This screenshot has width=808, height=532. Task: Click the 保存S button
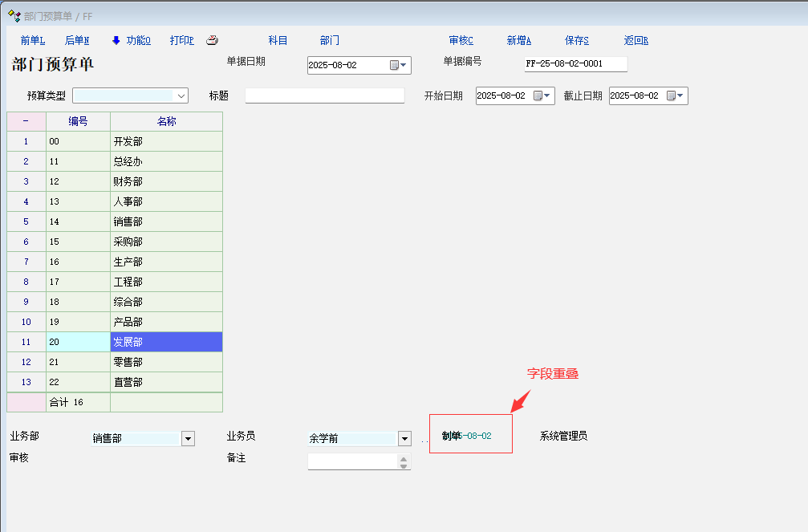[576, 41]
